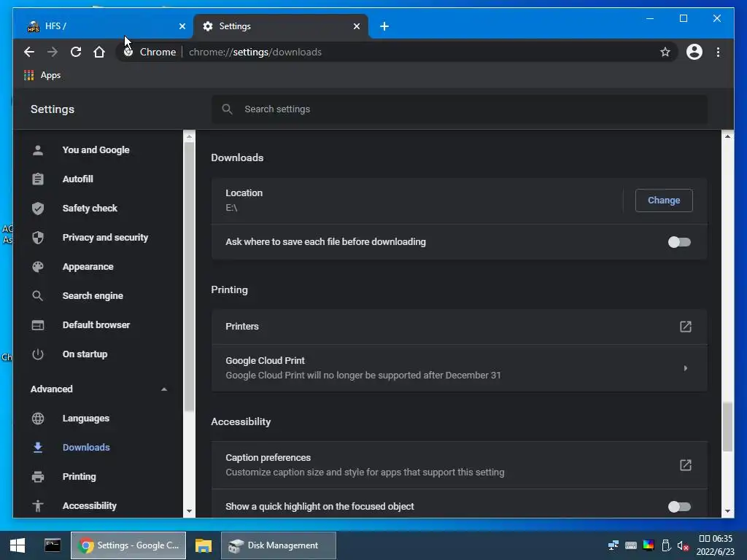Click the Search settings field
Viewport: 747px width, 560px height.
459,109
